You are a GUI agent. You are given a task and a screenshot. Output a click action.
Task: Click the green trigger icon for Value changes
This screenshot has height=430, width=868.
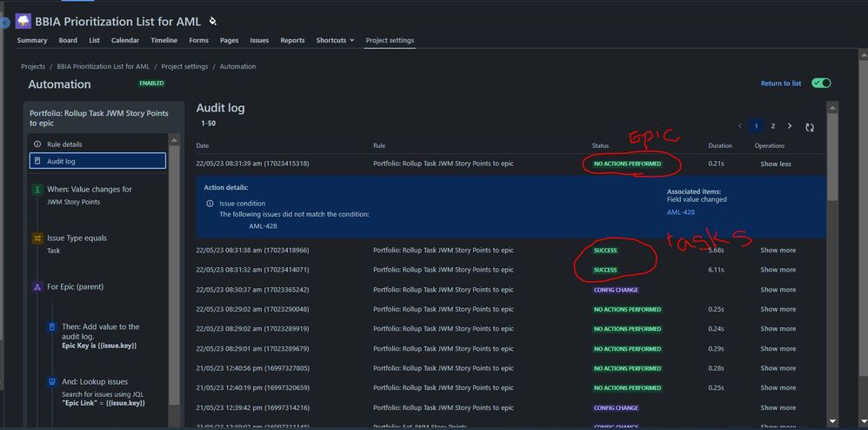[x=37, y=190]
